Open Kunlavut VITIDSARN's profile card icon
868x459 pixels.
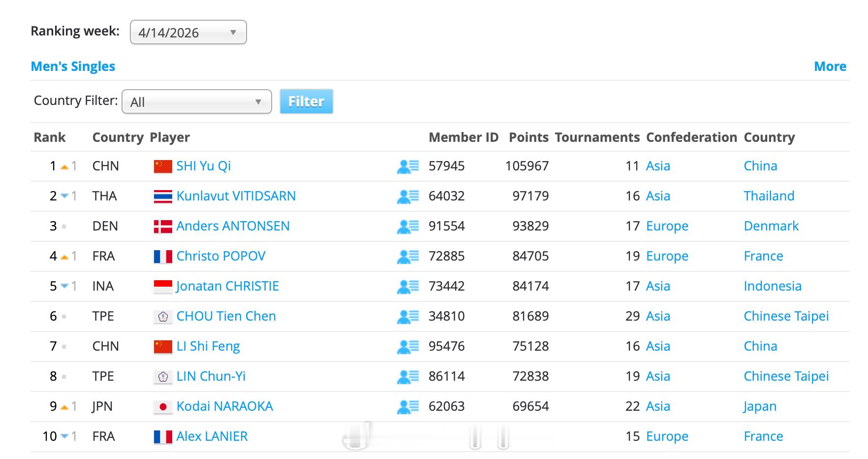(x=408, y=197)
